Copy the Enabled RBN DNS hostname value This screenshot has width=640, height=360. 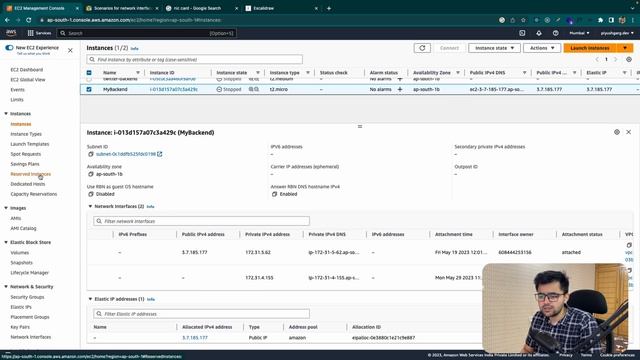tap(274, 194)
